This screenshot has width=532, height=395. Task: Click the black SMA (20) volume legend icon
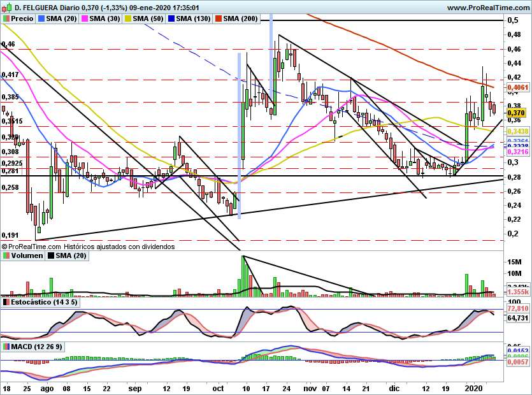(x=51, y=255)
